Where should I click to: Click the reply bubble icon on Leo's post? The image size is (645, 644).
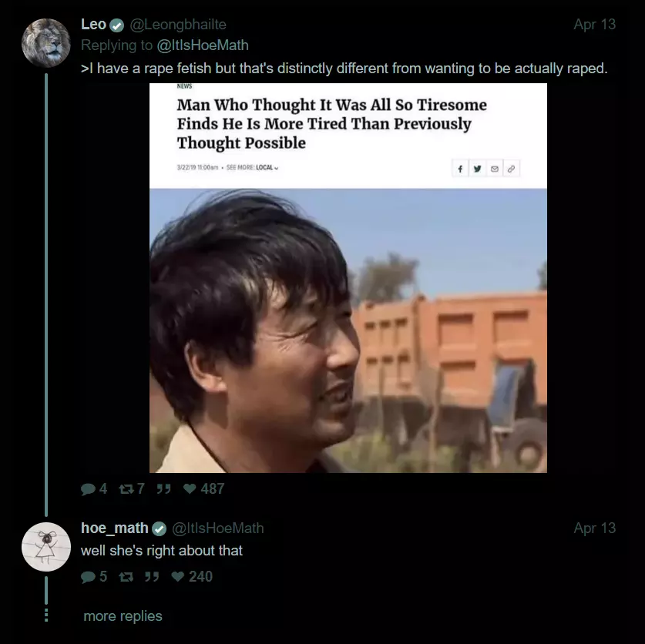(x=88, y=489)
